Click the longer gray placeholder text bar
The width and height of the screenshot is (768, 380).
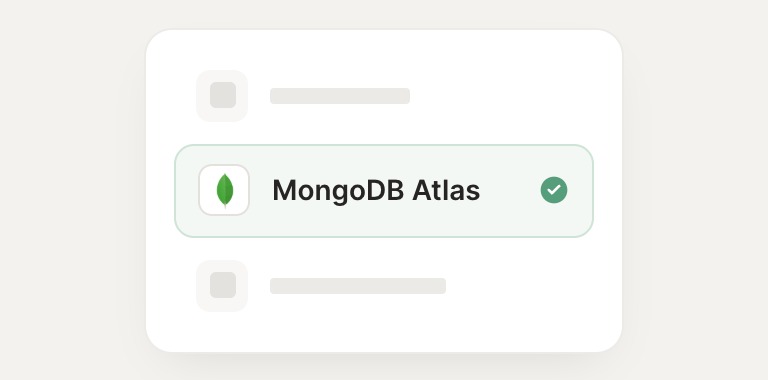pyautogui.click(x=358, y=286)
